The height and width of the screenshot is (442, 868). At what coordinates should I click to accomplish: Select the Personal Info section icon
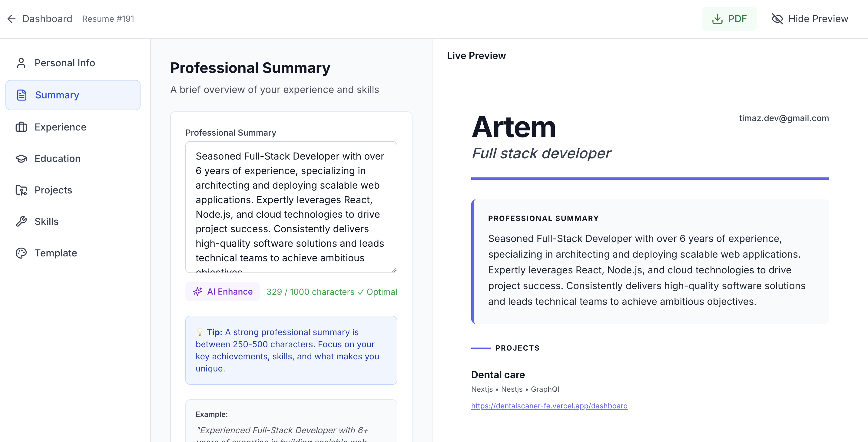[21, 63]
